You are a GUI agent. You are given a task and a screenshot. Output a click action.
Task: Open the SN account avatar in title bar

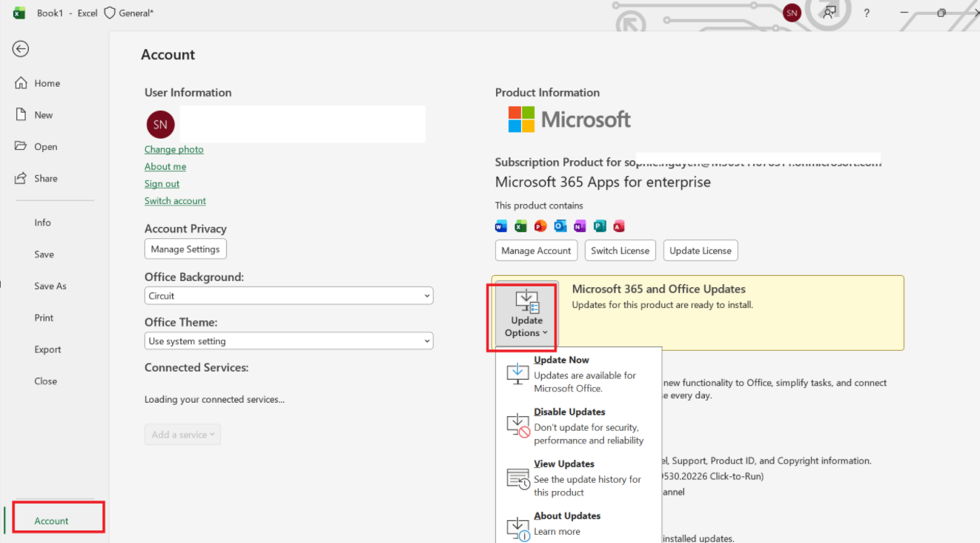pyautogui.click(x=792, y=13)
